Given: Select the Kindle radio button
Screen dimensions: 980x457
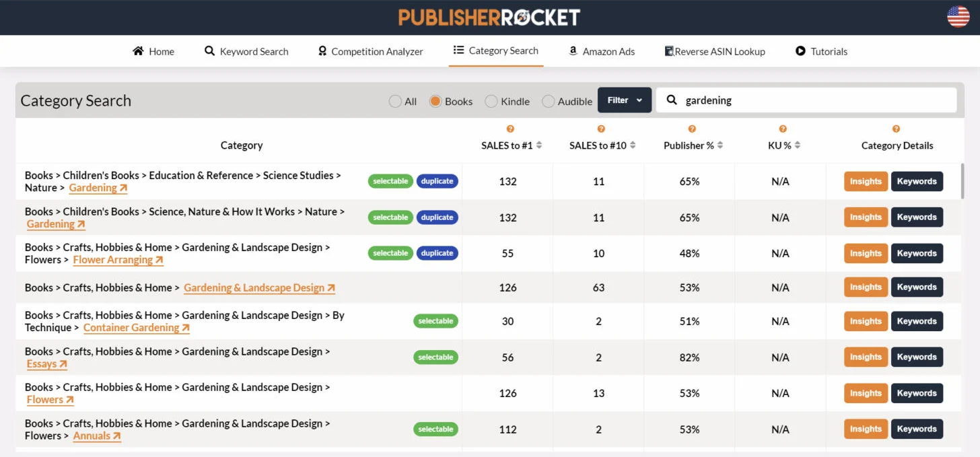Looking at the screenshot, I should 491,101.
